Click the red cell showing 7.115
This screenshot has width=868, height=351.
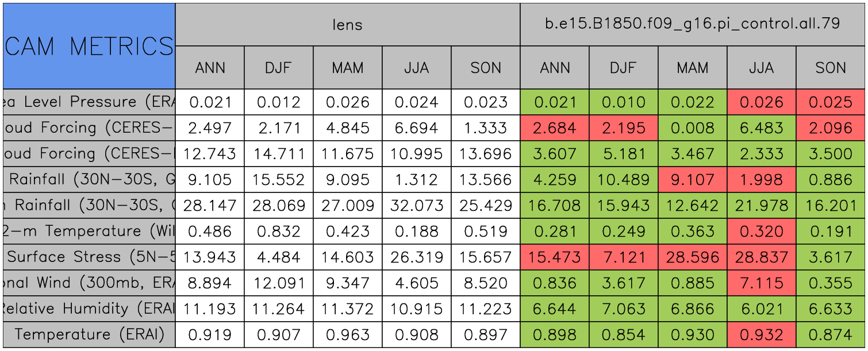point(761,283)
